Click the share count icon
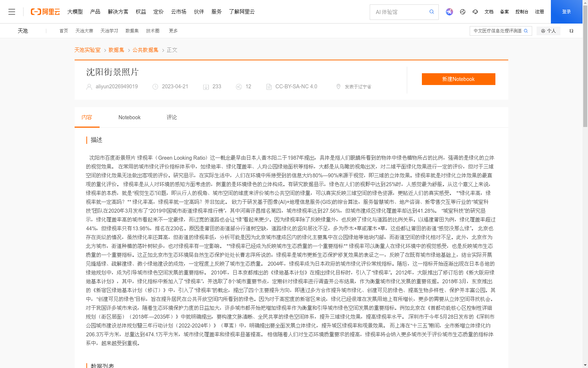This screenshot has height=368, width=588. pos(239,87)
